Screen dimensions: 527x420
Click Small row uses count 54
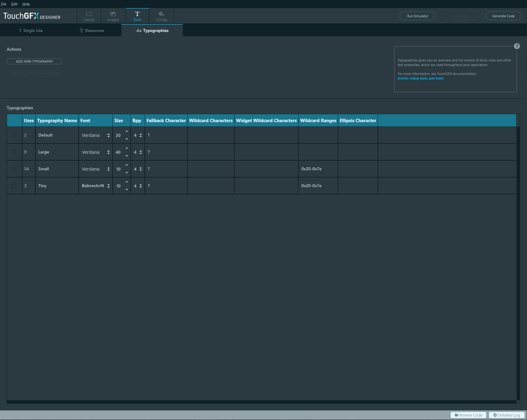[26, 169]
